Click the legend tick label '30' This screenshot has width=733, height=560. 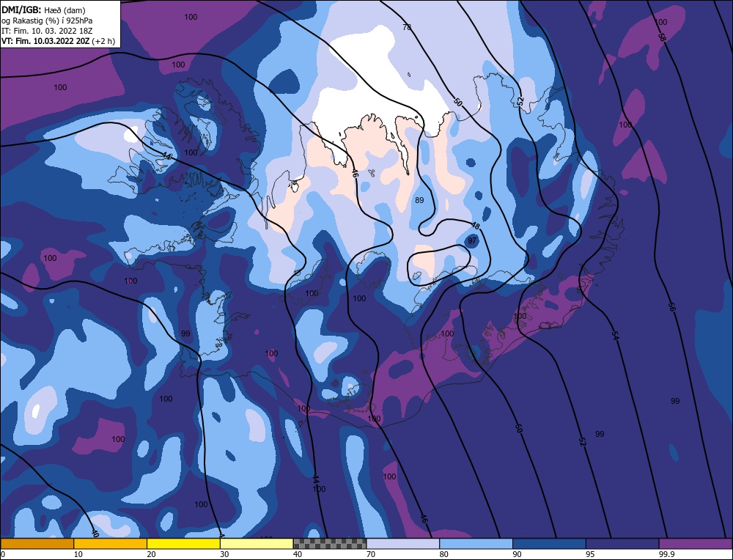tap(224, 554)
